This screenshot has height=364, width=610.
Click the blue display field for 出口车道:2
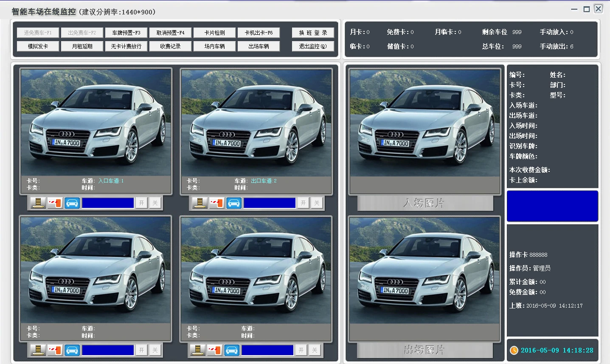(270, 203)
